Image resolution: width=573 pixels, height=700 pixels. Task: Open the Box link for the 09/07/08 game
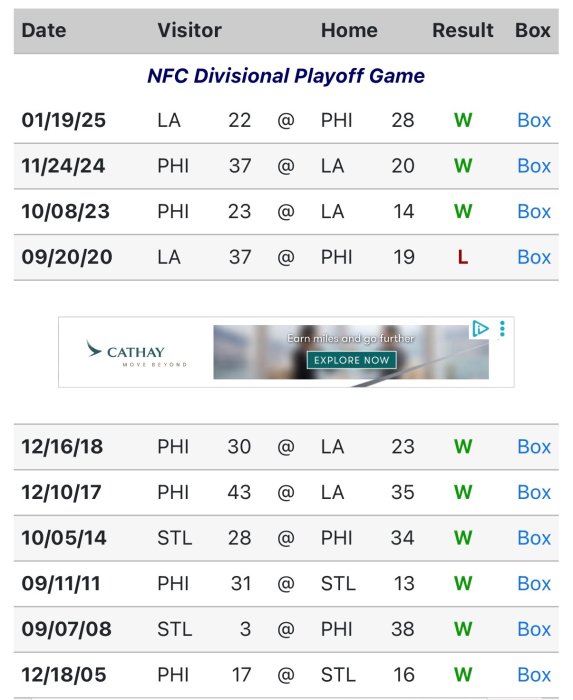point(534,629)
